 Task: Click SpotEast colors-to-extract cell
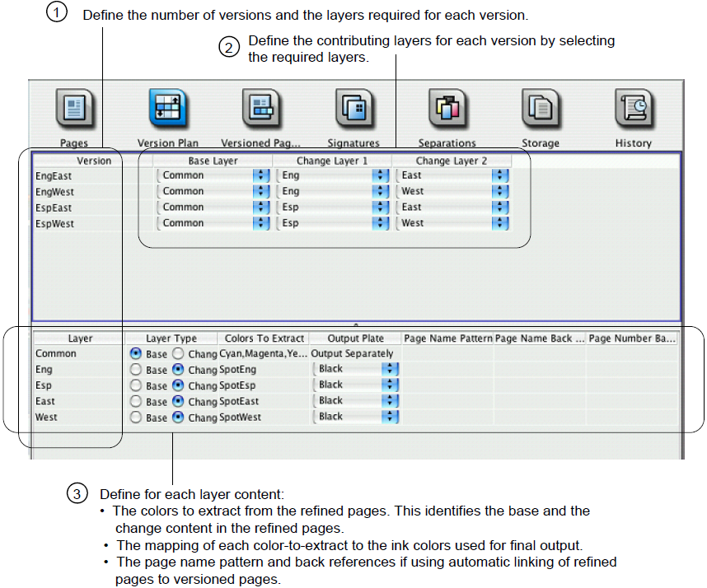point(240,402)
